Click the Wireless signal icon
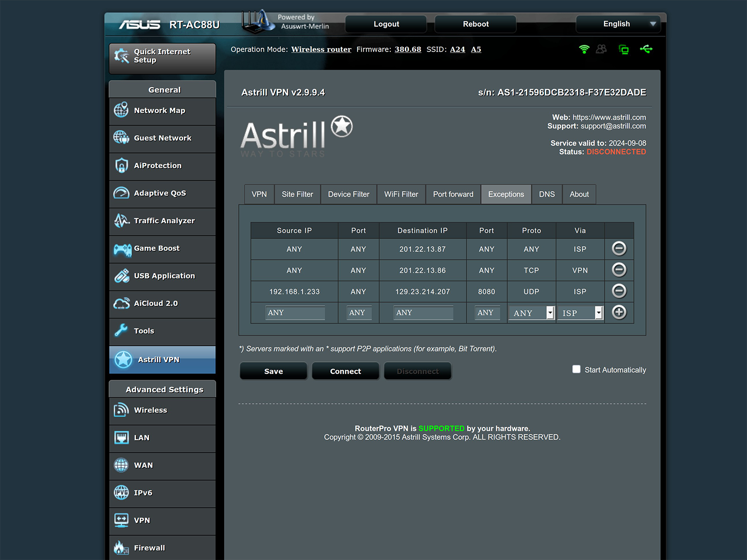747x560 pixels. (121, 410)
